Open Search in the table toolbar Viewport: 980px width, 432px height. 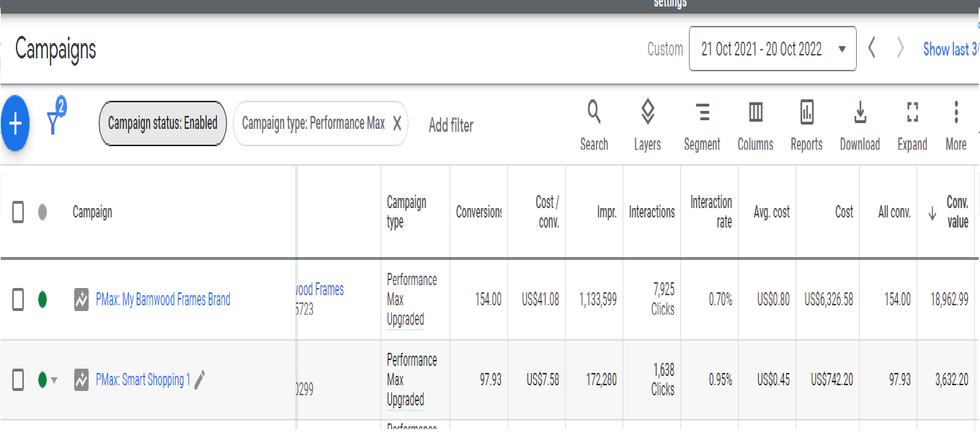[x=594, y=125]
